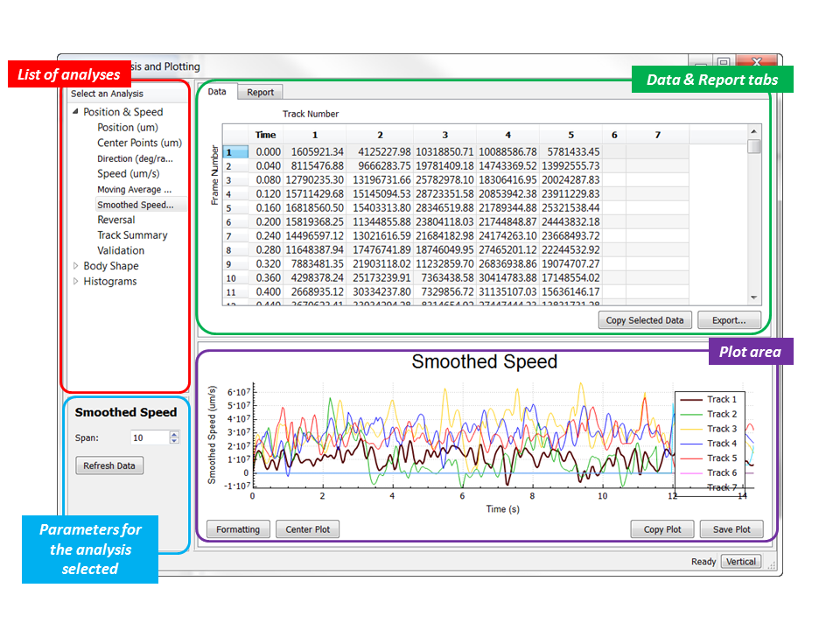Viewport: 840px width, 630px height.
Task: Click the Copy Plot button
Action: click(662, 529)
